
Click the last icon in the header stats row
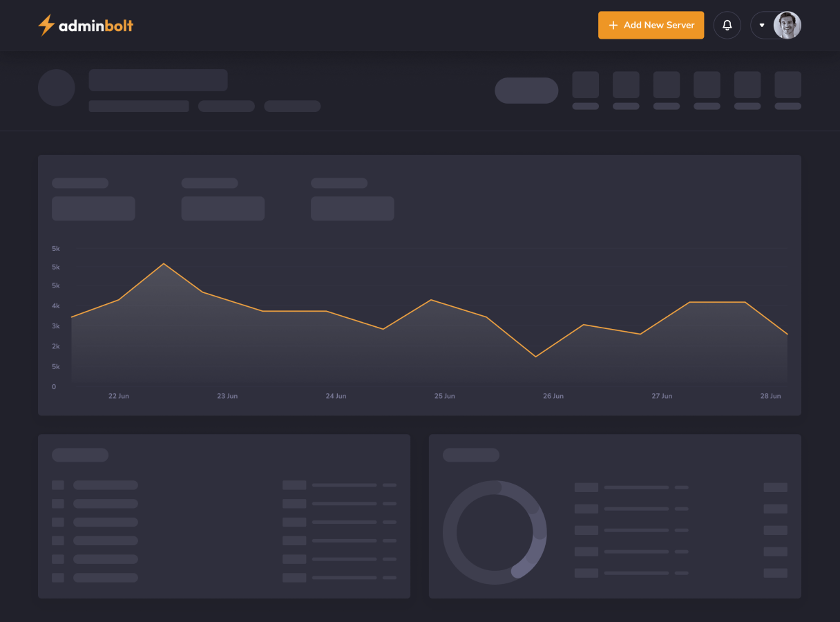(787, 84)
